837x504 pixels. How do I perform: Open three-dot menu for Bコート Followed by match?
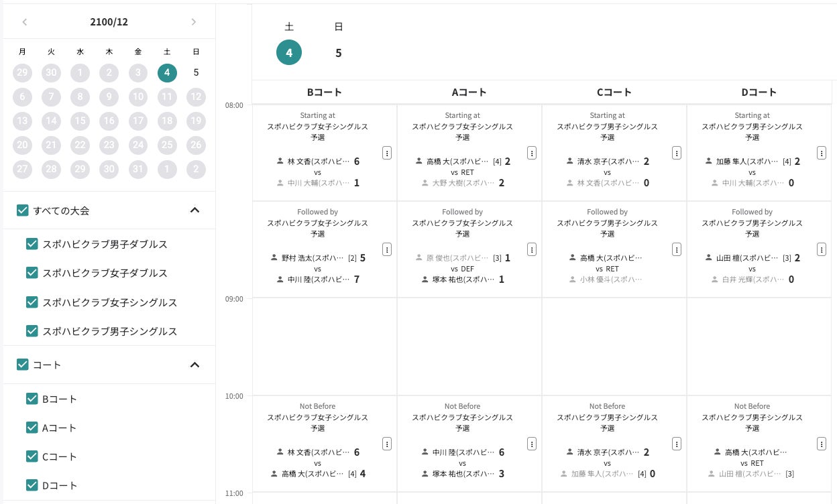point(387,249)
